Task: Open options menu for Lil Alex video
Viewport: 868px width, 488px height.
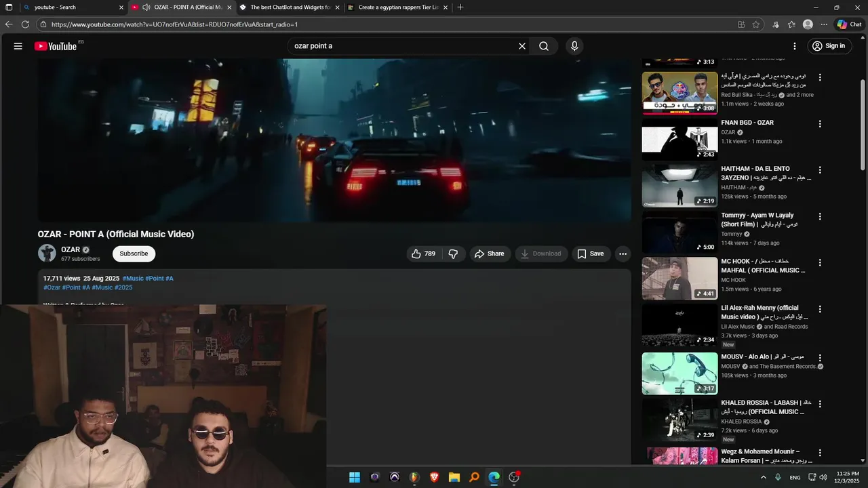Action: point(820,309)
